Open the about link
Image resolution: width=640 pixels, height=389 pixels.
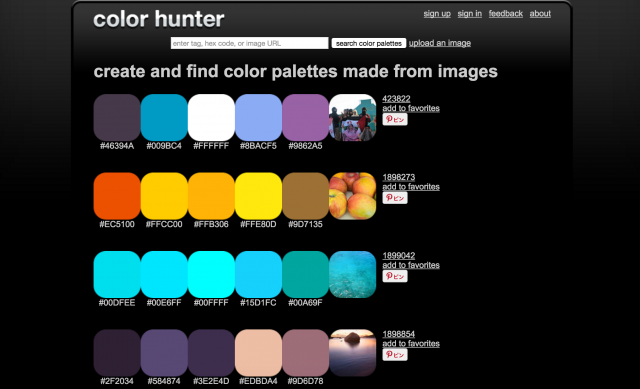click(540, 13)
